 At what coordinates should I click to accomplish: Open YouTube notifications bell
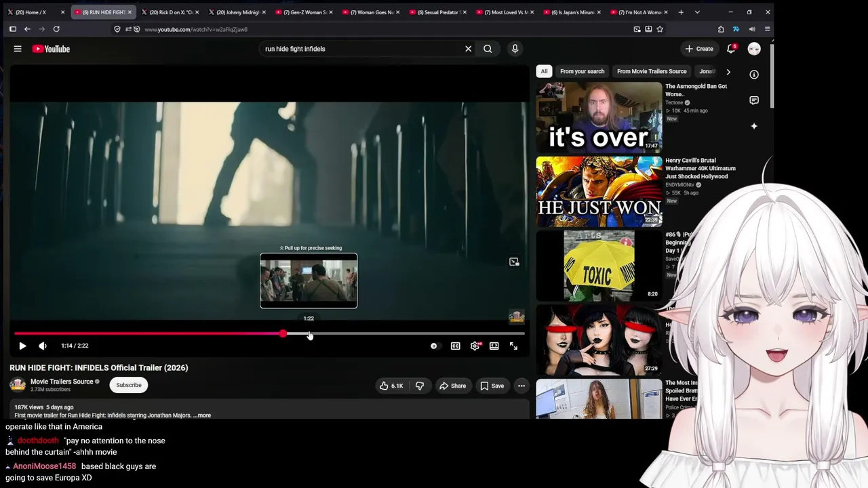(731, 49)
